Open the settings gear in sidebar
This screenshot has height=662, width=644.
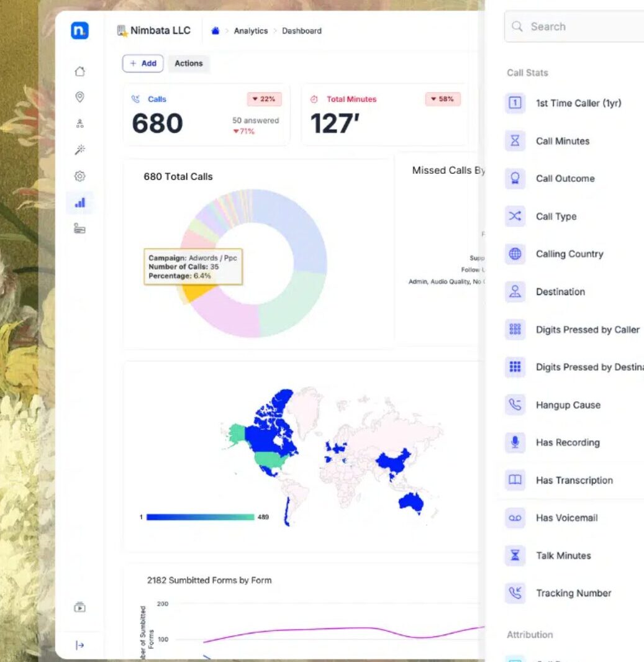[79, 176]
